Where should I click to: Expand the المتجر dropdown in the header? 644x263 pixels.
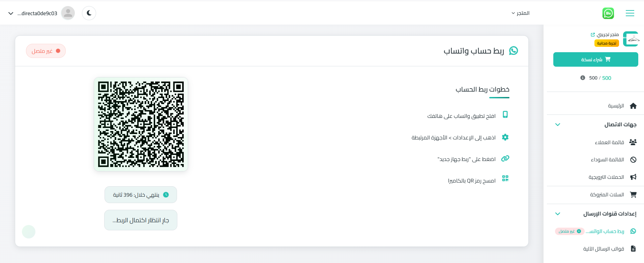point(520,13)
